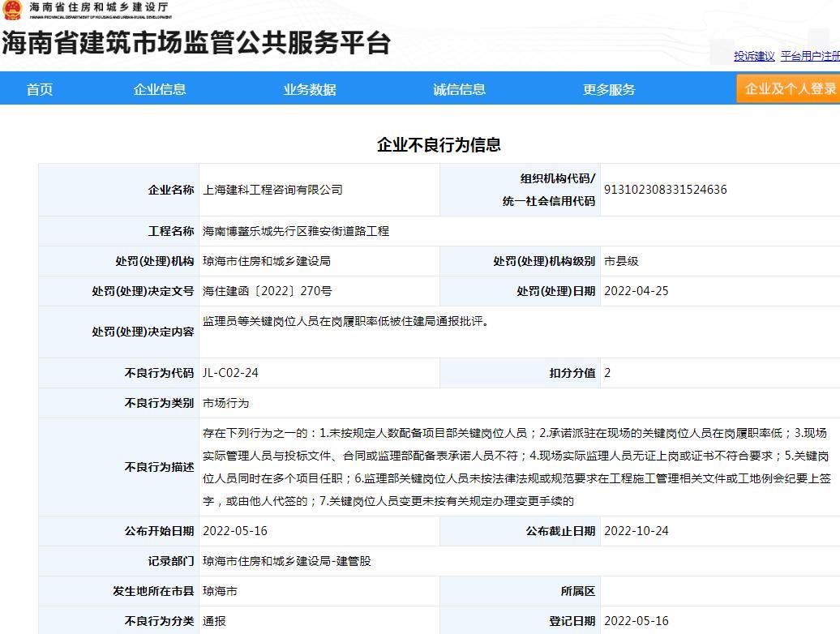Select decision number 海住建函〔2022〕270号
This screenshot has height=634, width=840.
tap(268, 291)
